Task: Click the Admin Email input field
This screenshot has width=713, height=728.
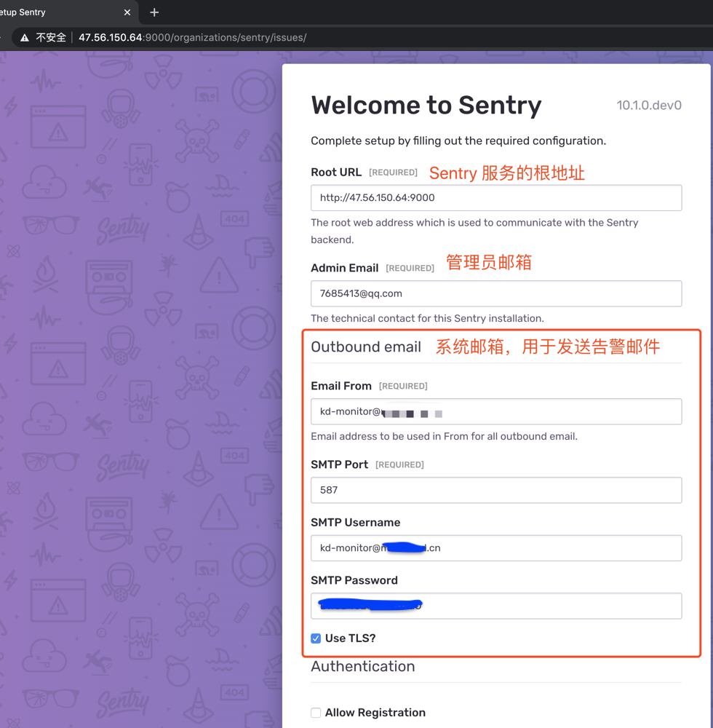Action: click(x=496, y=293)
